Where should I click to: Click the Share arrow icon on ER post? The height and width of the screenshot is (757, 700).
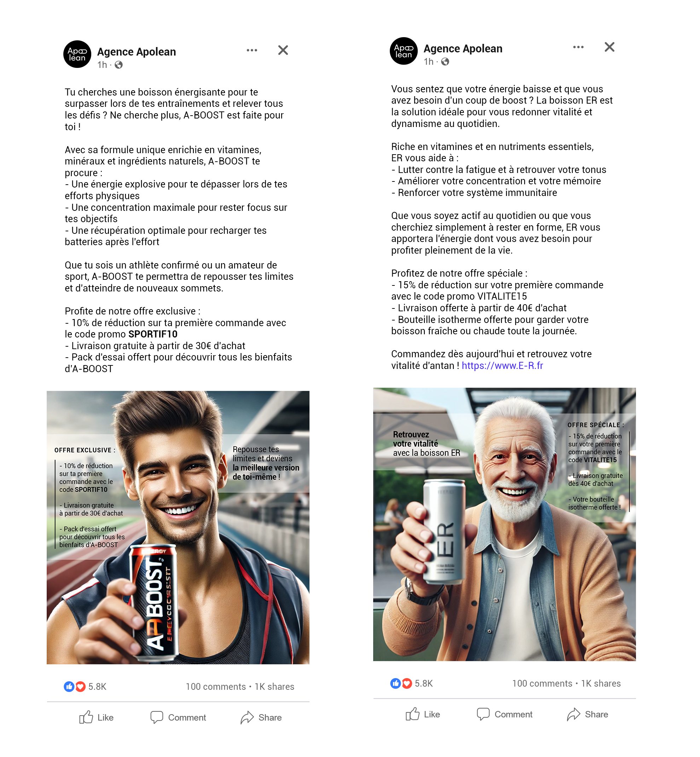[573, 714]
